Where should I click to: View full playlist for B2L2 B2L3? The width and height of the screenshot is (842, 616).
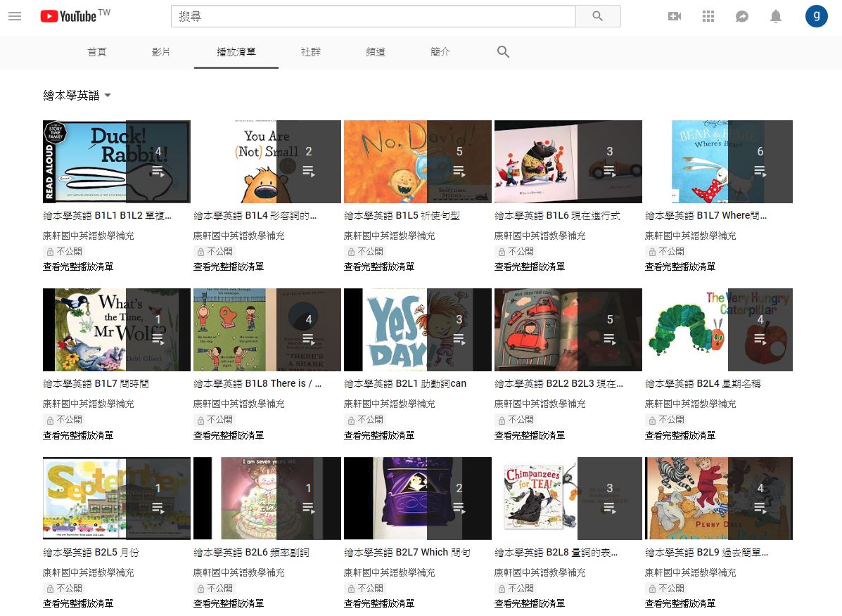[x=530, y=435]
